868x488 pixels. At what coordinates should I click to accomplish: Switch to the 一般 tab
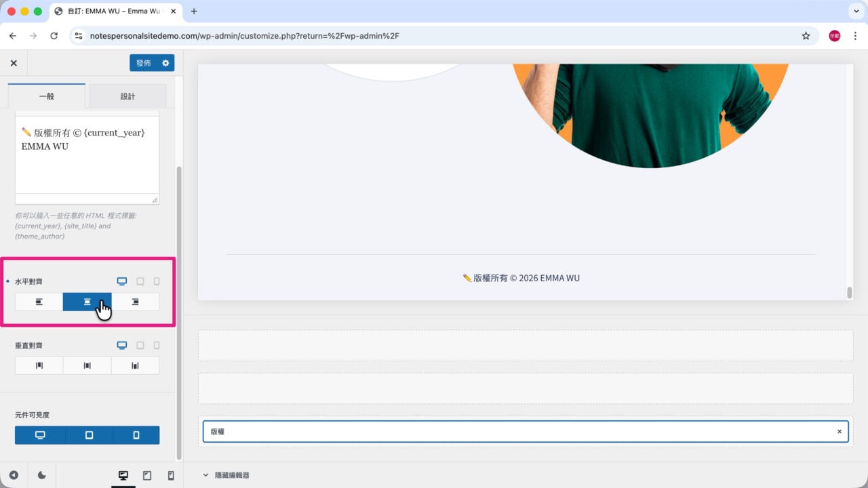pos(47,96)
